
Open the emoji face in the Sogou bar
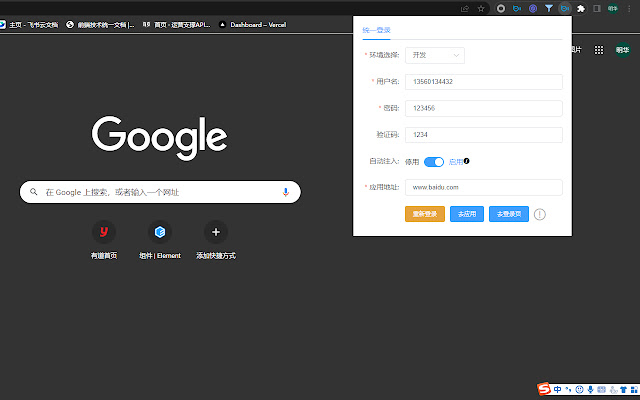pos(579,389)
